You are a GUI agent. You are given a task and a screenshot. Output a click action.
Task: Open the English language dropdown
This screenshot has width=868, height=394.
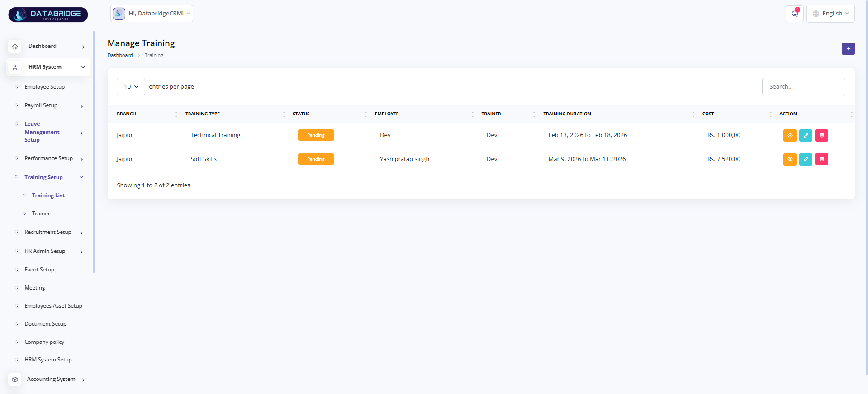coord(830,14)
